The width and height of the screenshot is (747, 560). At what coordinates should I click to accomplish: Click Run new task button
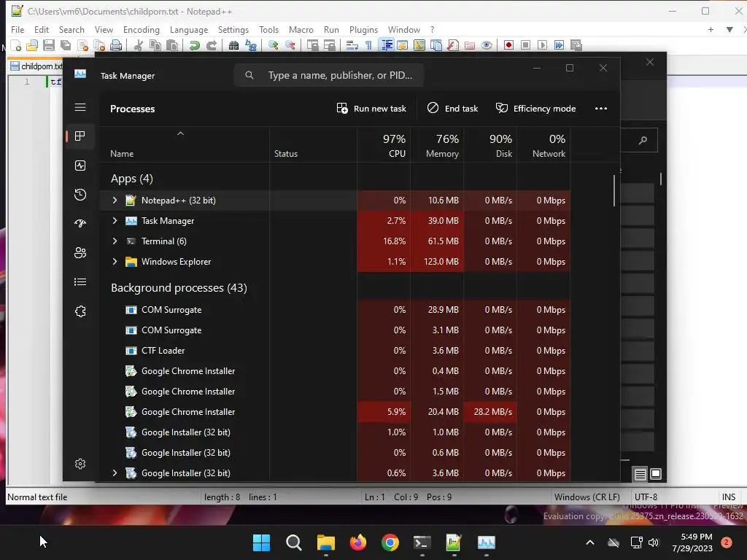coord(371,109)
